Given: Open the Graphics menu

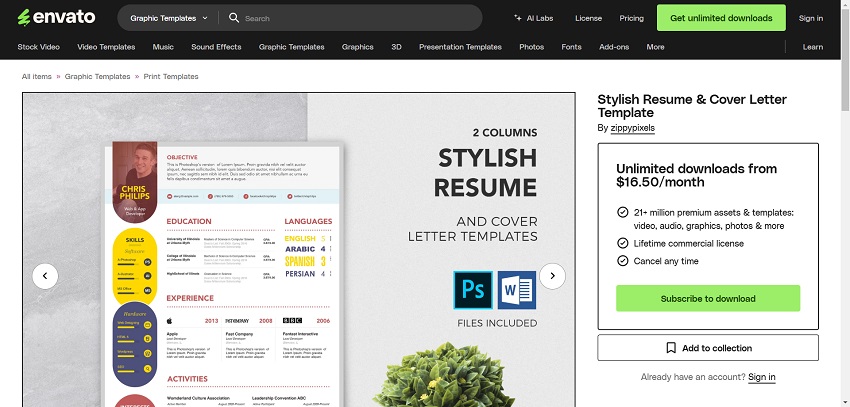Looking at the screenshot, I should [x=357, y=47].
